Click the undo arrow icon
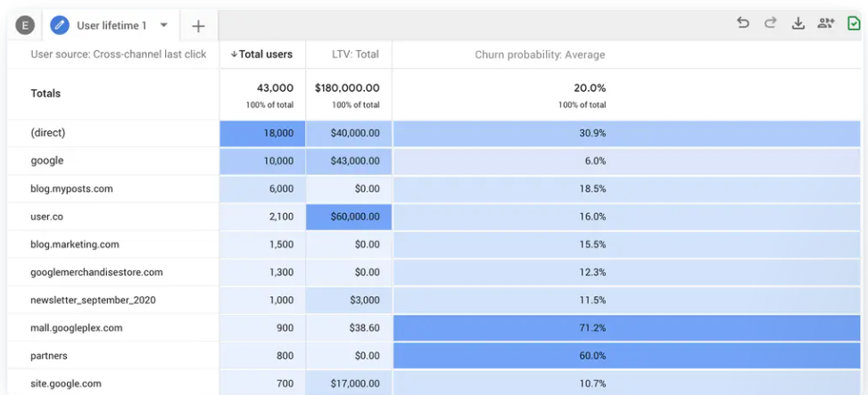The width and height of the screenshot is (868, 395). (743, 22)
